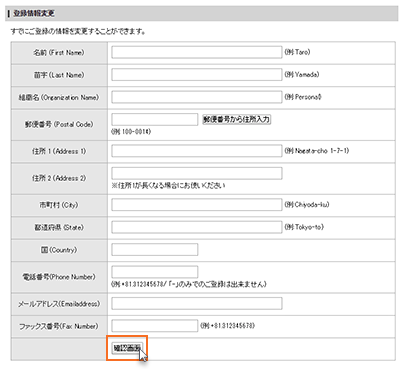This screenshot has height=369, width=404.
Task: Click the 国 (Country) label
Action: (x=59, y=250)
